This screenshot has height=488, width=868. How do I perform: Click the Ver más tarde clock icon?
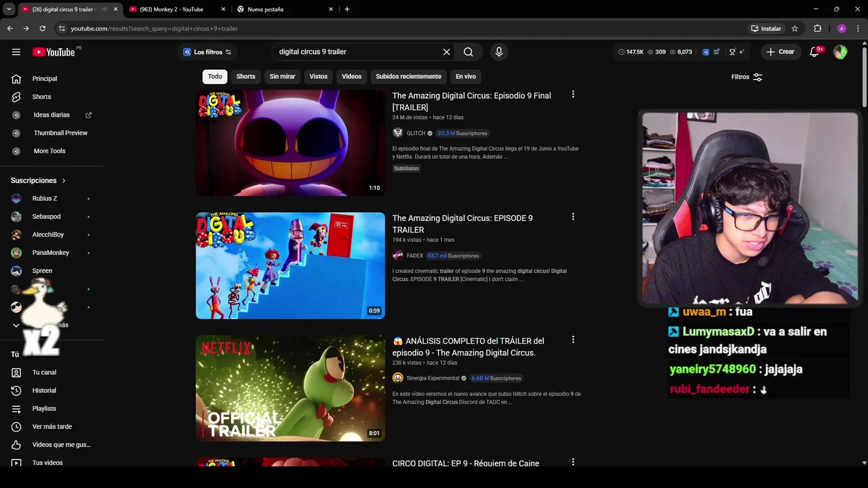pos(16,426)
